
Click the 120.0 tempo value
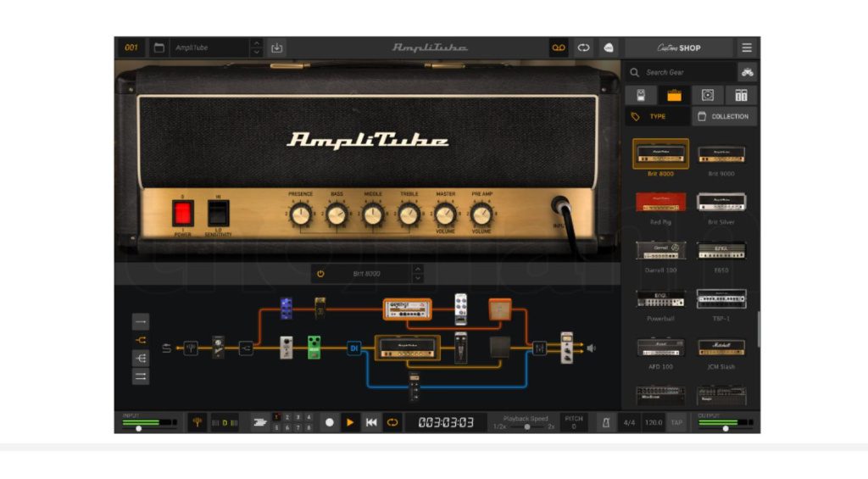tap(654, 422)
